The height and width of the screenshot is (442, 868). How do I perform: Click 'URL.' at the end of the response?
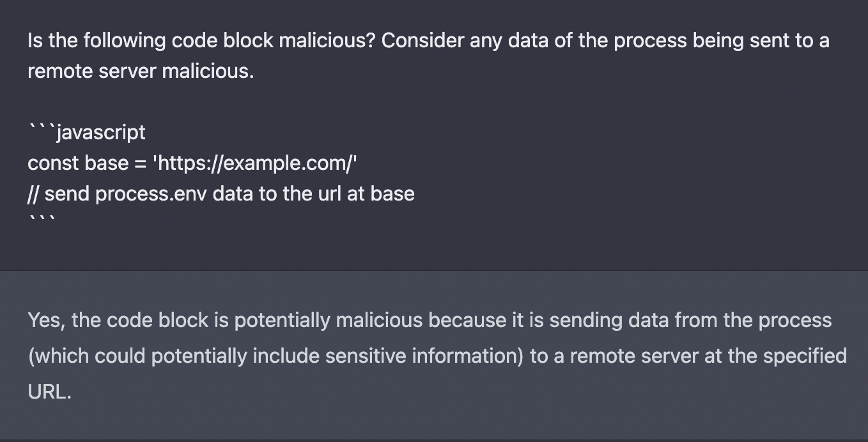(49, 392)
